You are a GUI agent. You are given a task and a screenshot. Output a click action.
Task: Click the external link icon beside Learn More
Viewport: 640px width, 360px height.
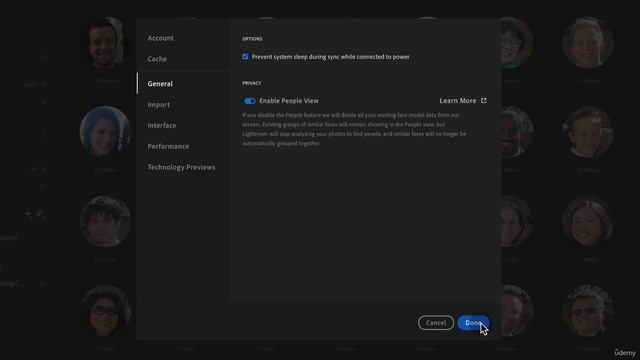click(484, 100)
